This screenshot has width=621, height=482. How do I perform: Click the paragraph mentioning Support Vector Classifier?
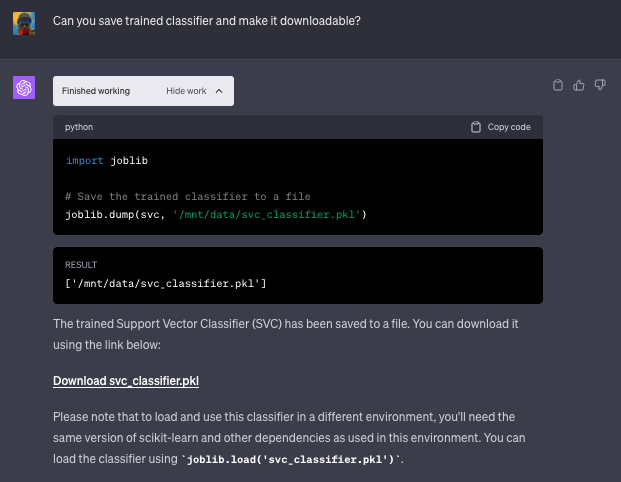click(x=285, y=334)
